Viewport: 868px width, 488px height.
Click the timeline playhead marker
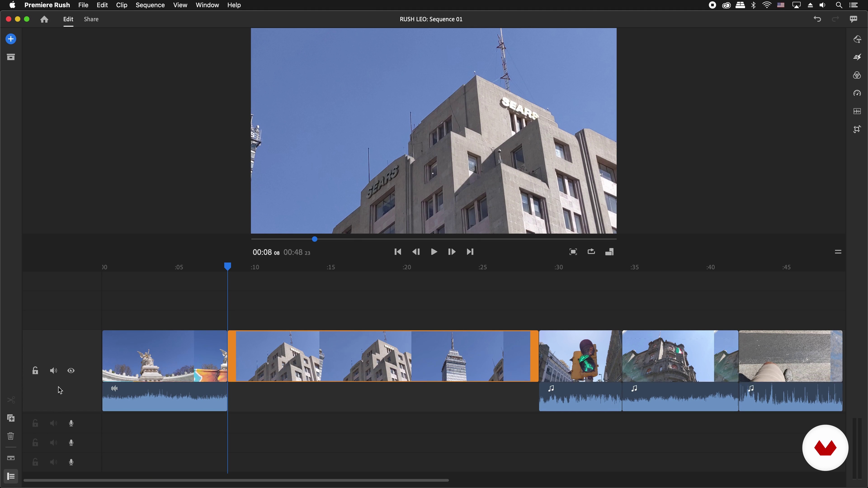(x=228, y=266)
